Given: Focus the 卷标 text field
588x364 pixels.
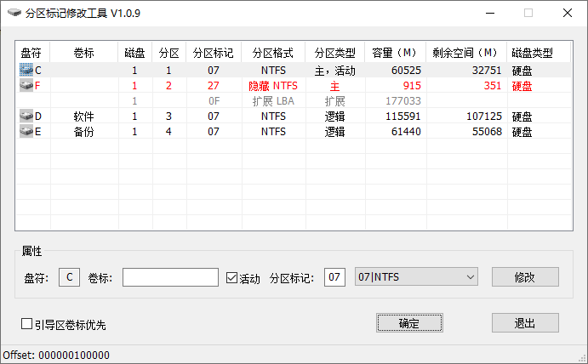Looking at the screenshot, I should (x=171, y=277).
